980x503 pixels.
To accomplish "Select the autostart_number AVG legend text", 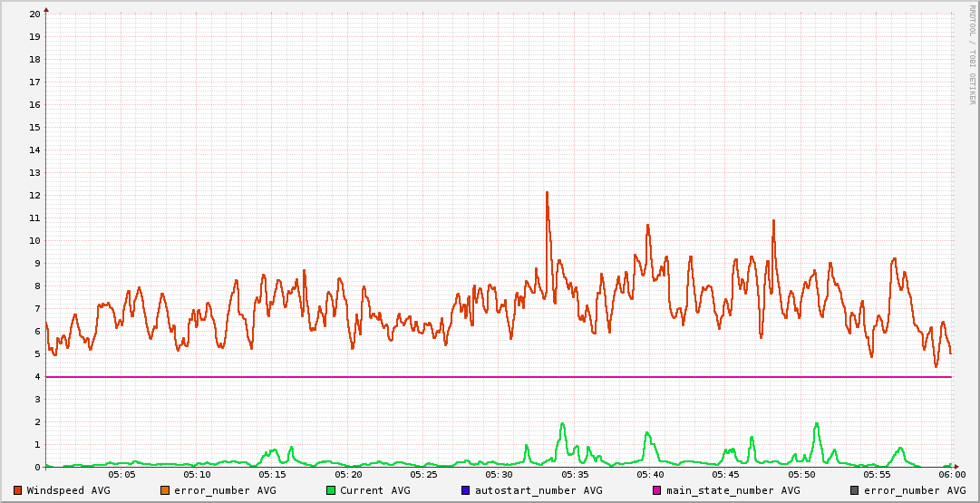I will pyautogui.click(x=539, y=490).
